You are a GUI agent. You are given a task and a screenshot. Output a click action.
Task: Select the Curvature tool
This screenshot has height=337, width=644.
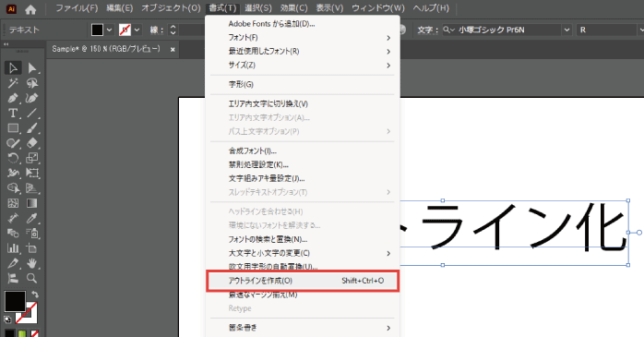pos(32,98)
